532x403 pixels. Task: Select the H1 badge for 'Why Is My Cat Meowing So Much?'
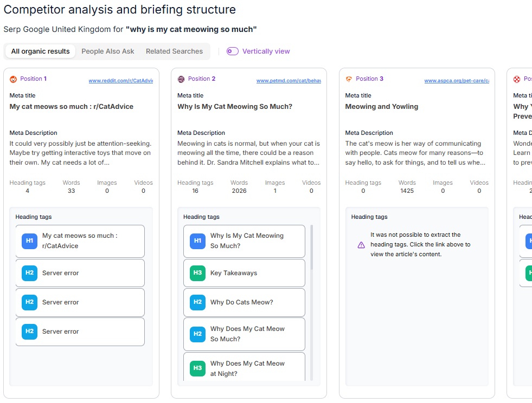click(x=197, y=239)
